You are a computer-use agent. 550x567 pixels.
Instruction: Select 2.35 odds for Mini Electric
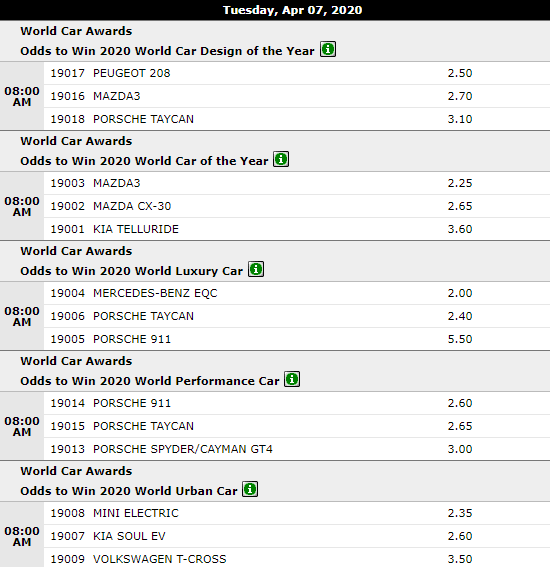[460, 513]
